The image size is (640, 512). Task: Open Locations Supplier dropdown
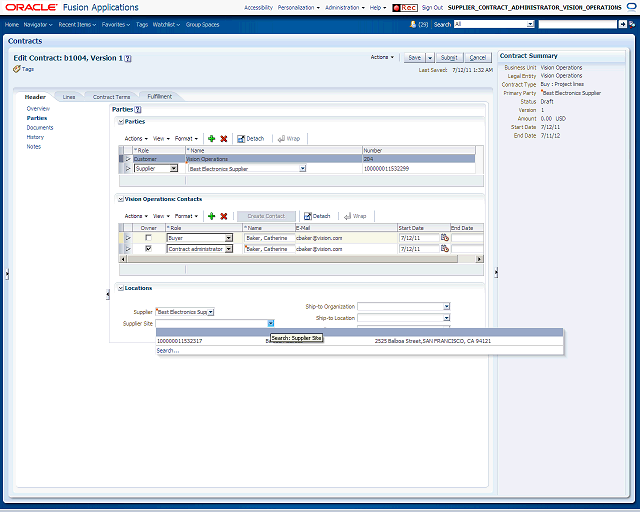[211, 312]
